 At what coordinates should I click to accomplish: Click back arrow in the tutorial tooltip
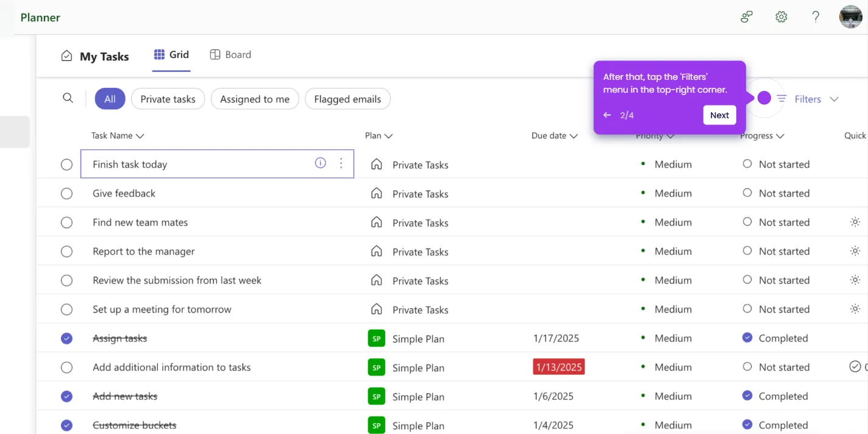coord(607,115)
